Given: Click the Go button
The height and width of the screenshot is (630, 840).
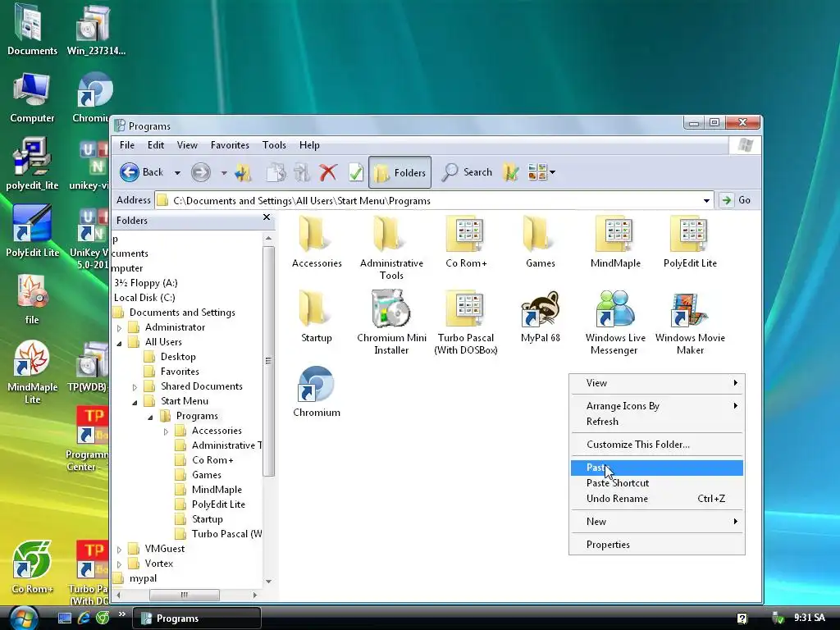Looking at the screenshot, I should coord(736,200).
